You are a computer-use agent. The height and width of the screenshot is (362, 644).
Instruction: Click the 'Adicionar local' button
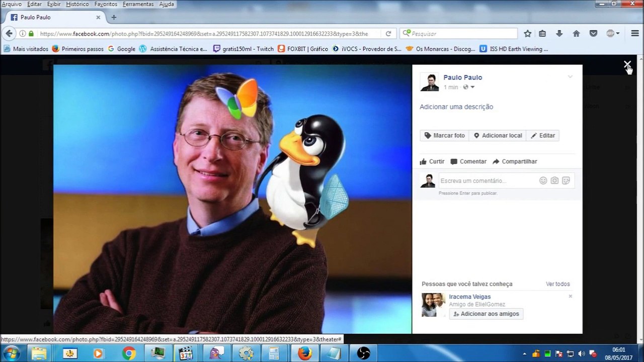498,135
